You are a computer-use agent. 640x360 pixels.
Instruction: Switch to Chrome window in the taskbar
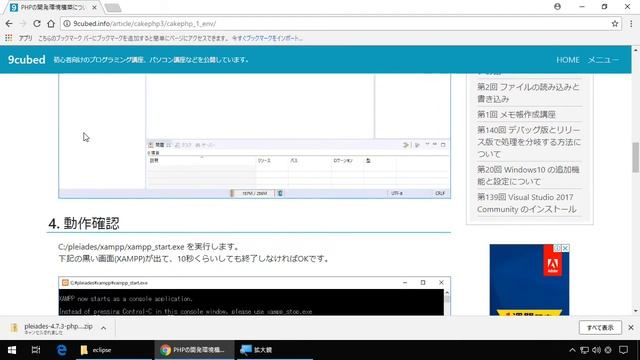[x=194, y=350]
